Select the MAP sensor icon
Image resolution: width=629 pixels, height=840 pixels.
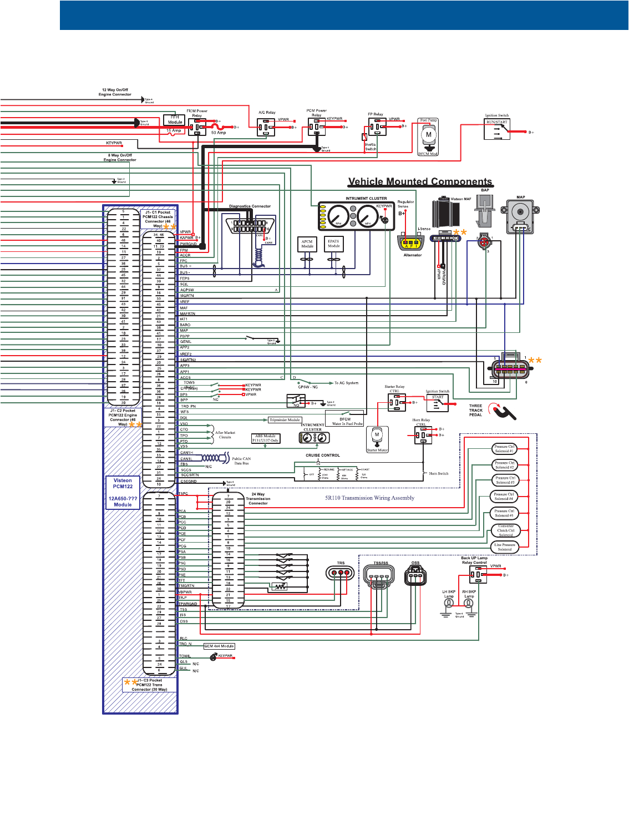(x=520, y=213)
